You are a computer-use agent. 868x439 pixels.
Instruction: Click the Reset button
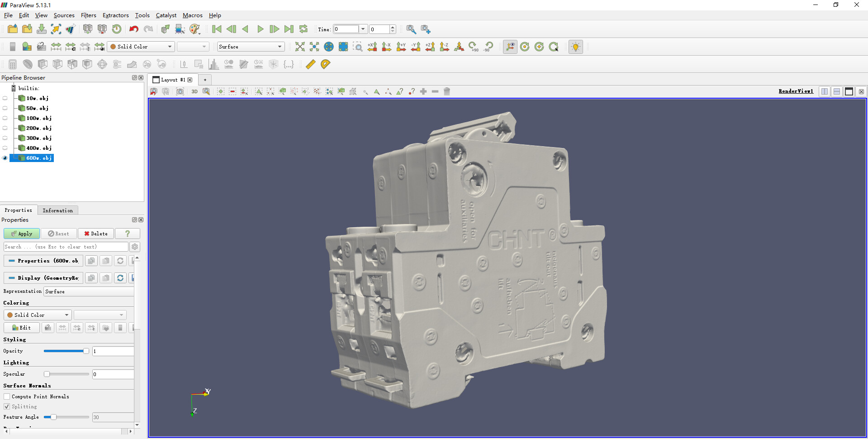point(59,234)
